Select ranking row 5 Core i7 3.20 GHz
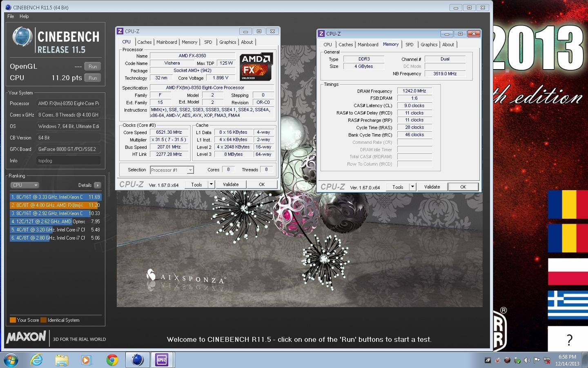This screenshot has height=368, width=588. click(55, 230)
